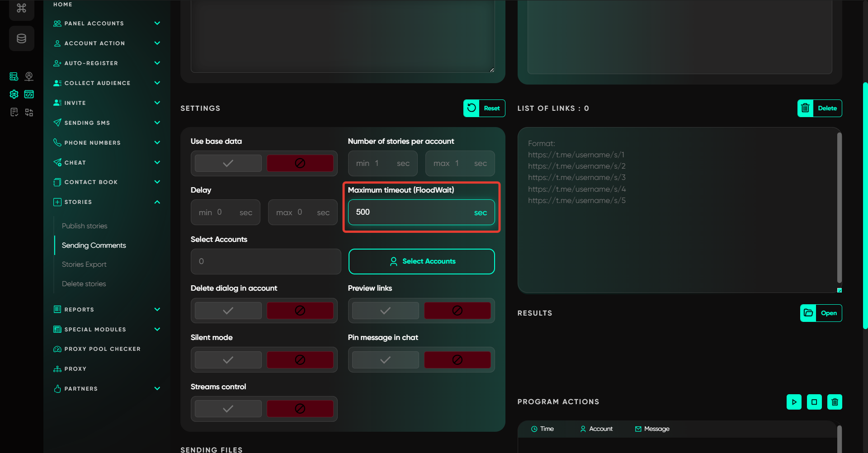Click the Maximum timeout FloodWait field
868x453 pixels.
411,212
